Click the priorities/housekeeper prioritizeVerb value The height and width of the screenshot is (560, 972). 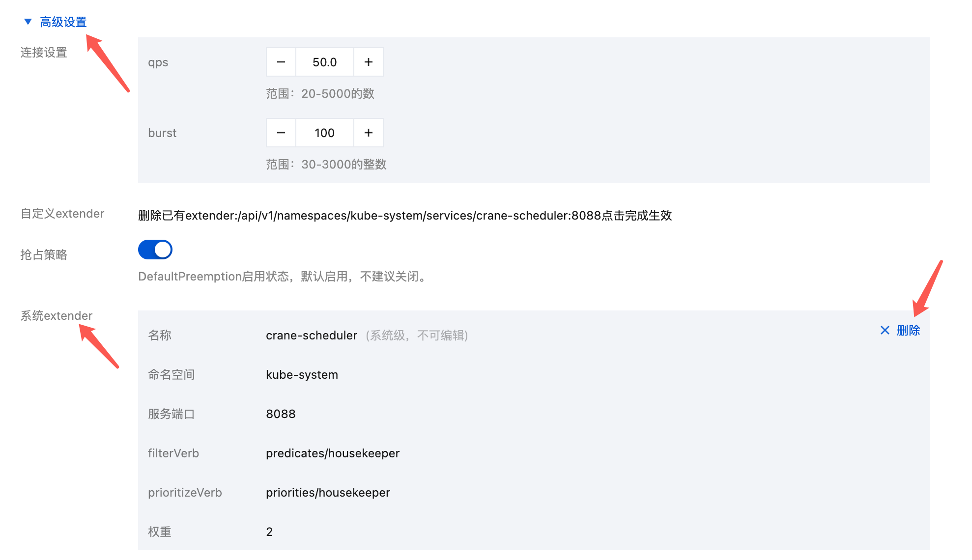pyautogui.click(x=328, y=493)
